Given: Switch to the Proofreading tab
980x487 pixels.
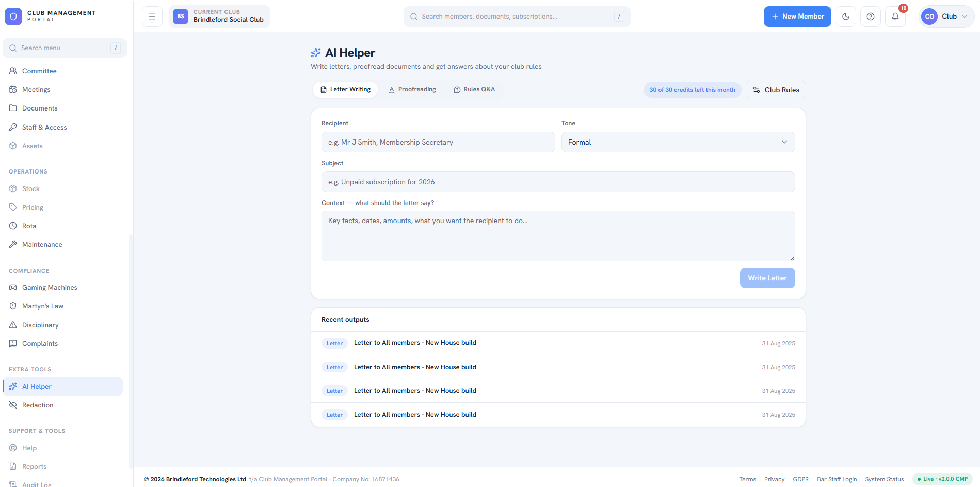Looking at the screenshot, I should click(x=412, y=89).
